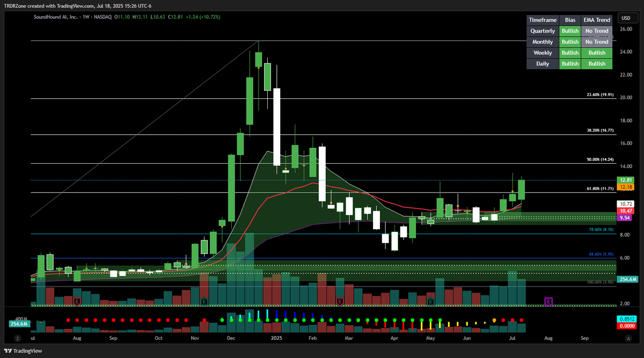Image resolution: width=644 pixels, height=358 pixels.
Task: Select the 61.80% (11.71) Fibonacci label
Action: [x=599, y=188]
